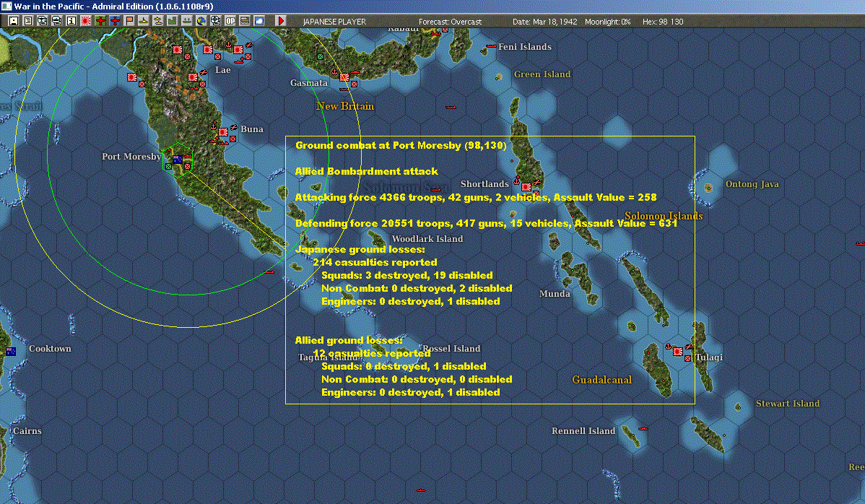Image resolution: width=865 pixels, height=504 pixels.
Task: Click the crosshair target toolbar icon
Action: (216, 21)
